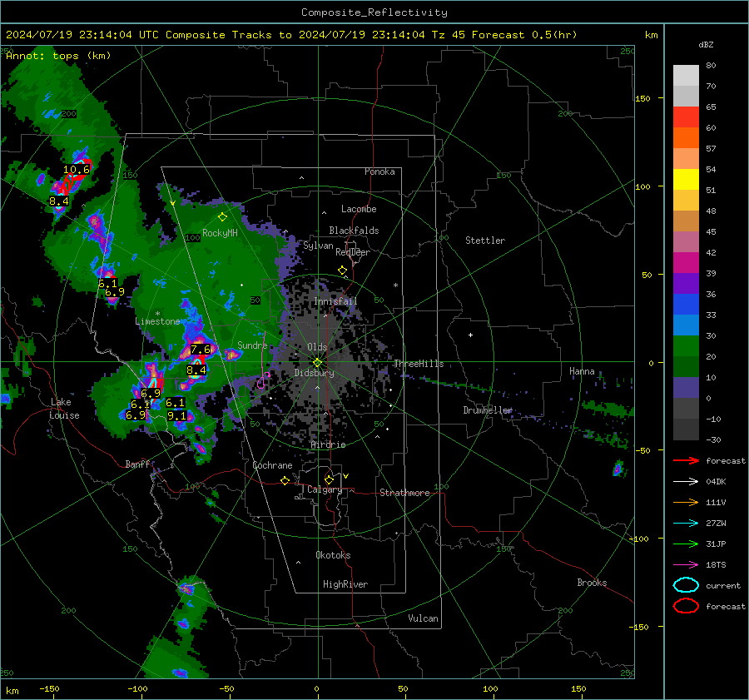Viewport: 749px width, 700px height.
Task: Click the Vulcan town label
Action: click(x=424, y=618)
